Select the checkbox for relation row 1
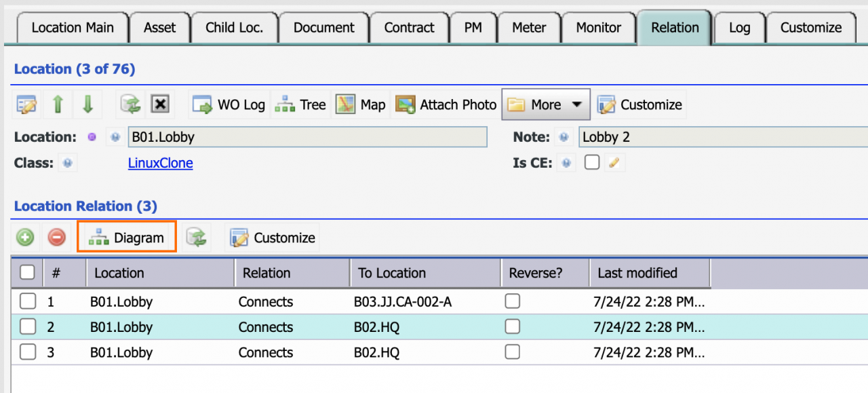The height and width of the screenshot is (393, 868). [x=28, y=301]
